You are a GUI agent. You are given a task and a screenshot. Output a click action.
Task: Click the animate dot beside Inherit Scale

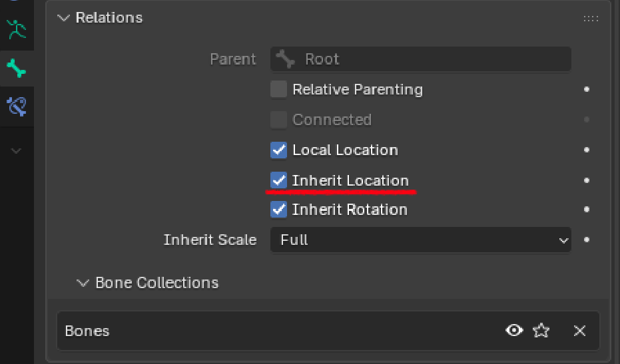587,240
